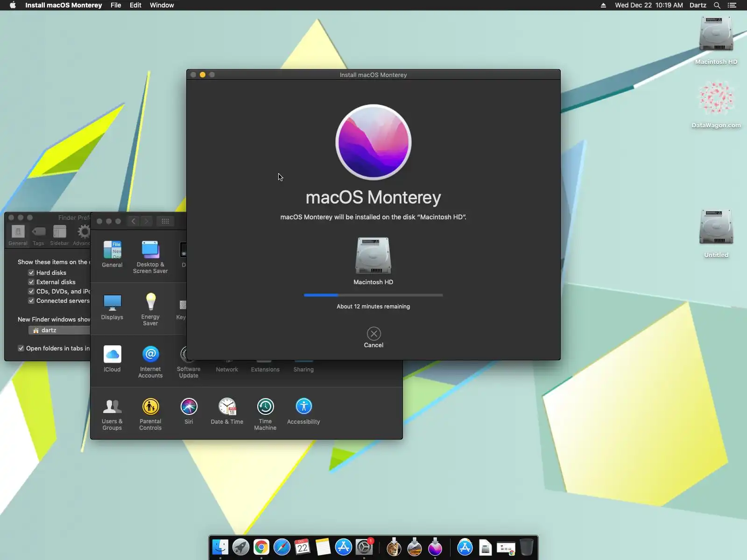Image resolution: width=747 pixels, height=560 pixels.
Task: Toggle External disks checkbox
Action: pyautogui.click(x=31, y=282)
